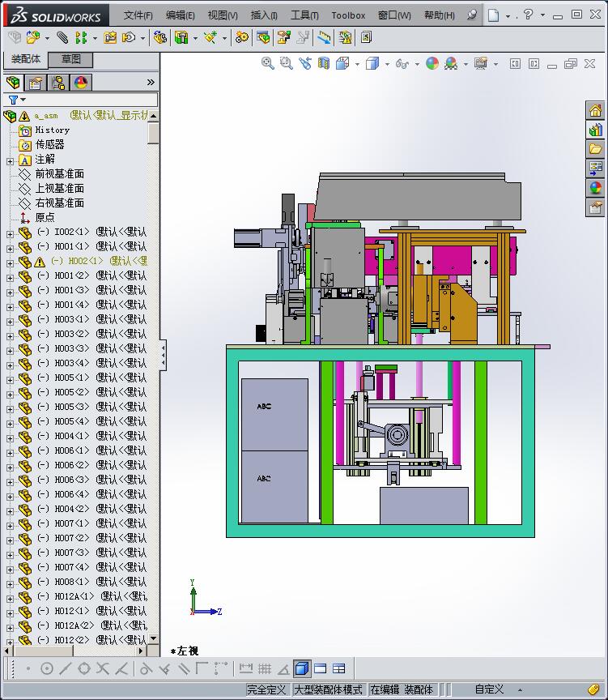The width and height of the screenshot is (608, 700).
Task: Toggle the Shaded with Edges display button
Action: [x=302, y=668]
